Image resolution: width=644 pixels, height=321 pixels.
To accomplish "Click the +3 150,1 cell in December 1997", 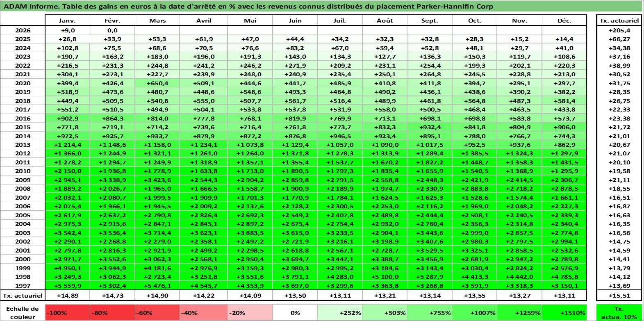I will (x=564, y=286).
